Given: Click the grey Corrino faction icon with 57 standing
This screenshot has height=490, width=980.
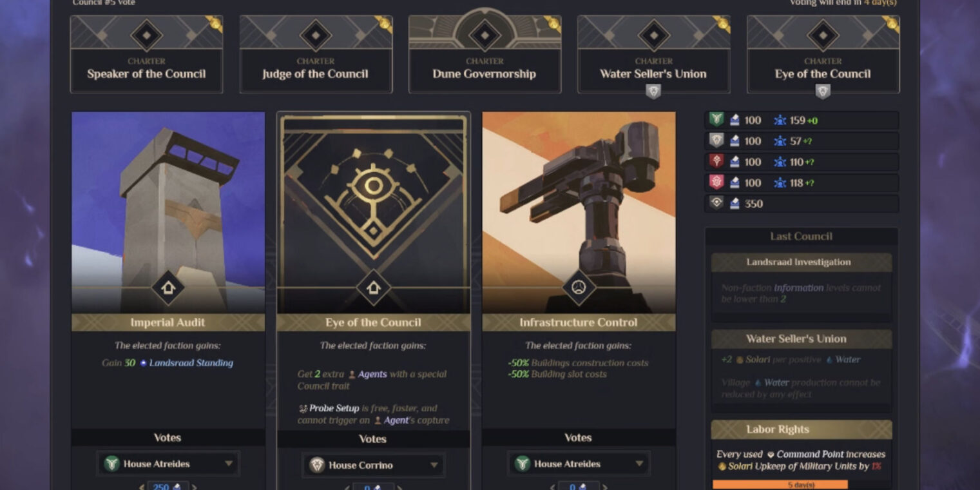Looking at the screenshot, I should coord(716,141).
